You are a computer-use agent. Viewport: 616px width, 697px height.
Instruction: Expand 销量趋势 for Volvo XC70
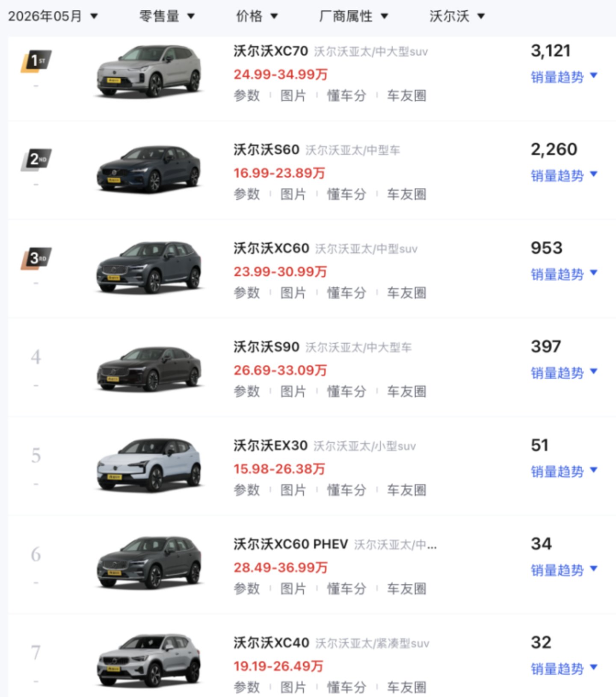pos(564,77)
